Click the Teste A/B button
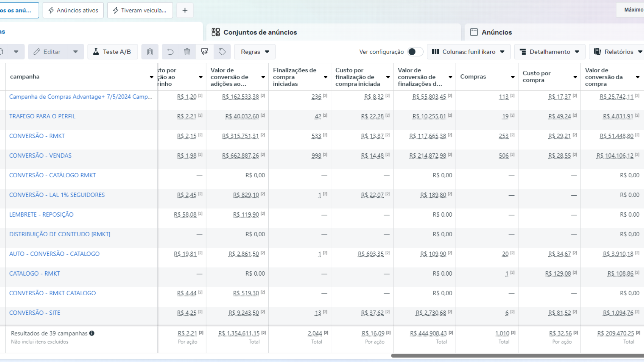 tap(113, 52)
